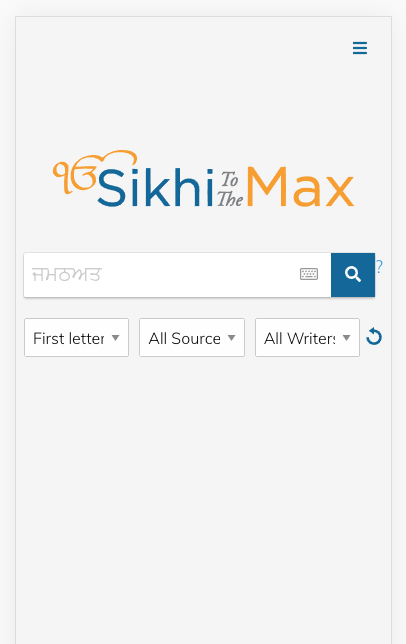
Task: Select the All Source label text
Action: pyautogui.click(x=184, y=338)
